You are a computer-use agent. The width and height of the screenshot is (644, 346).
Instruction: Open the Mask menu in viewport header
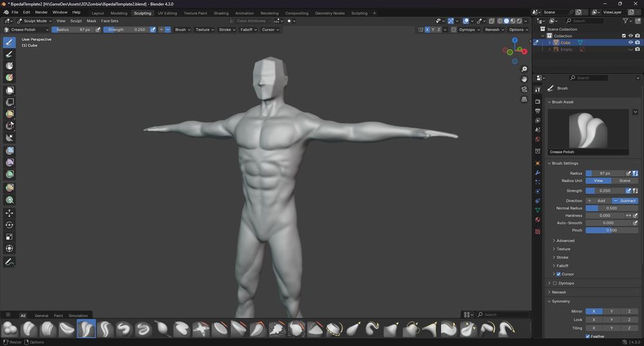(91, 21)
